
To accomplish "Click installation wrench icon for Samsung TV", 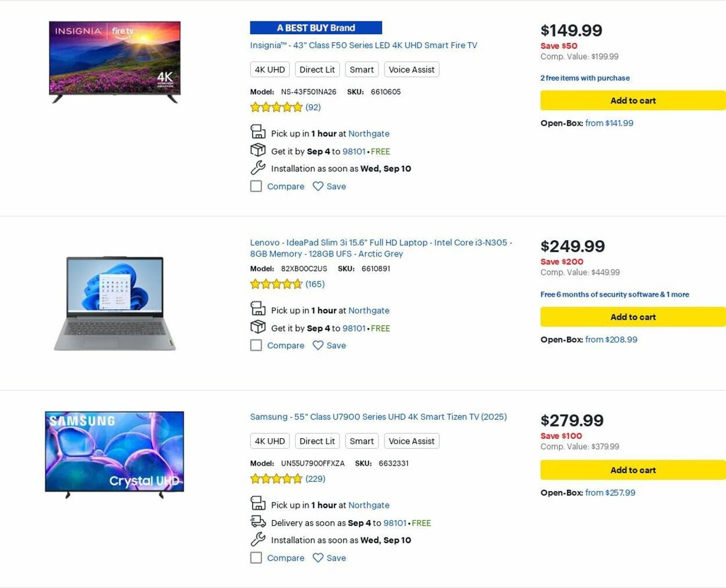I will pos(258,539).
